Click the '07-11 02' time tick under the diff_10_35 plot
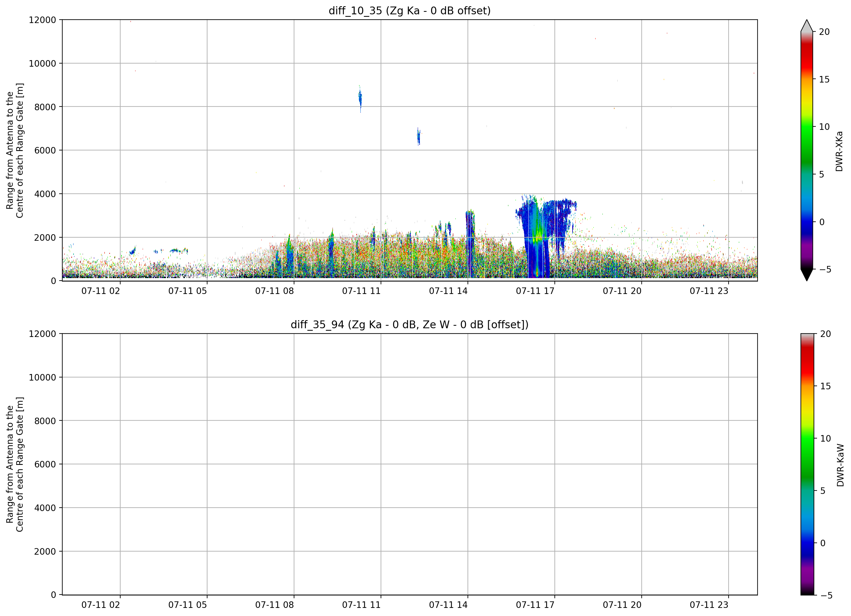The image size is (851, 616). pos(101,291)
